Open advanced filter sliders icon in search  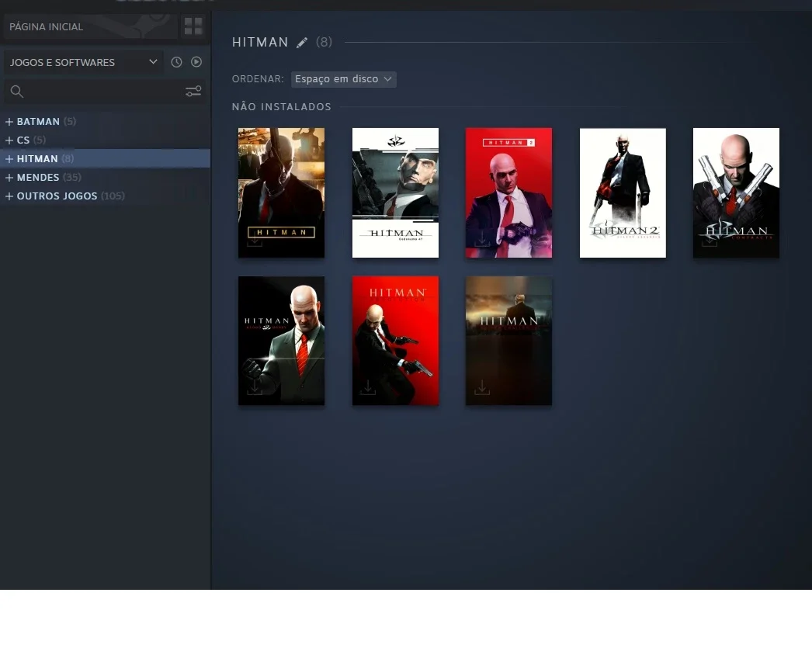coord(193,92)
